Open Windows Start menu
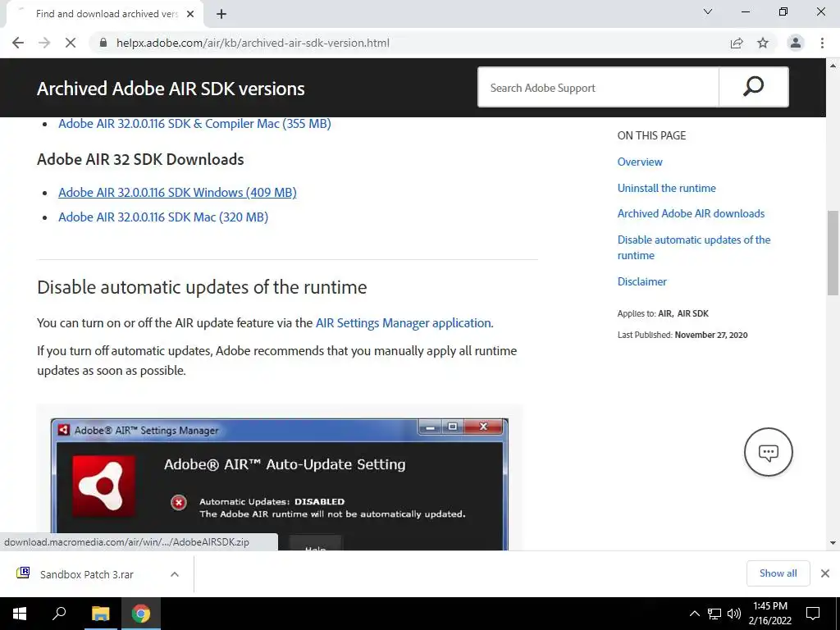The image size is (840, 630). tap(20, 614)
